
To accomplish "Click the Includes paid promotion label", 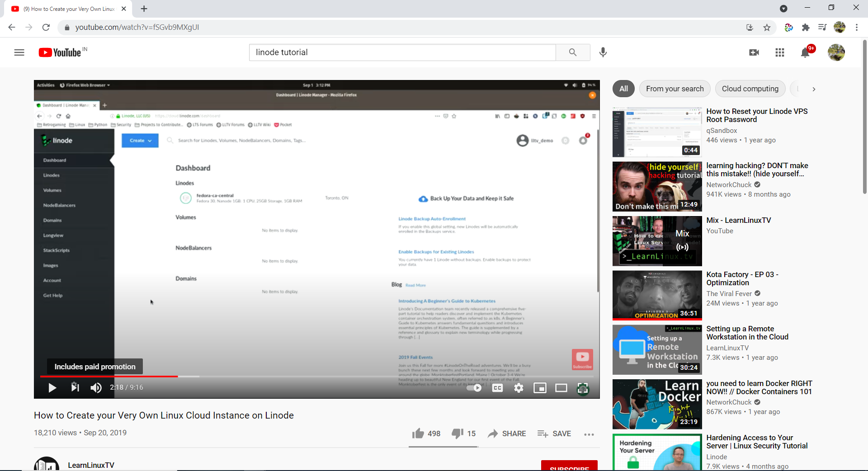I will (95, 367).
